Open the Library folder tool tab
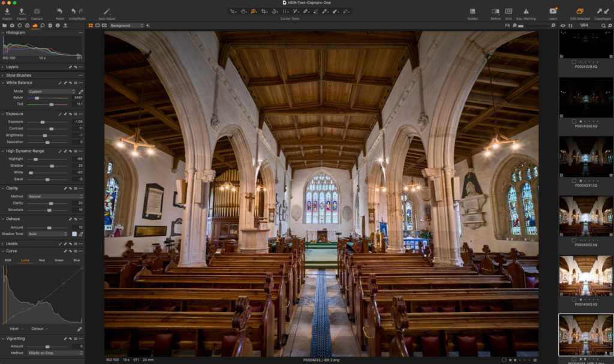614x364 pixels. 4,25
